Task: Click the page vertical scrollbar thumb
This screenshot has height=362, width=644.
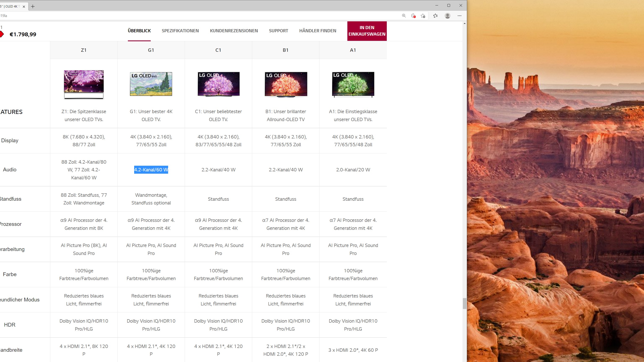Action: pyautogui.click(x=464, y=303)
